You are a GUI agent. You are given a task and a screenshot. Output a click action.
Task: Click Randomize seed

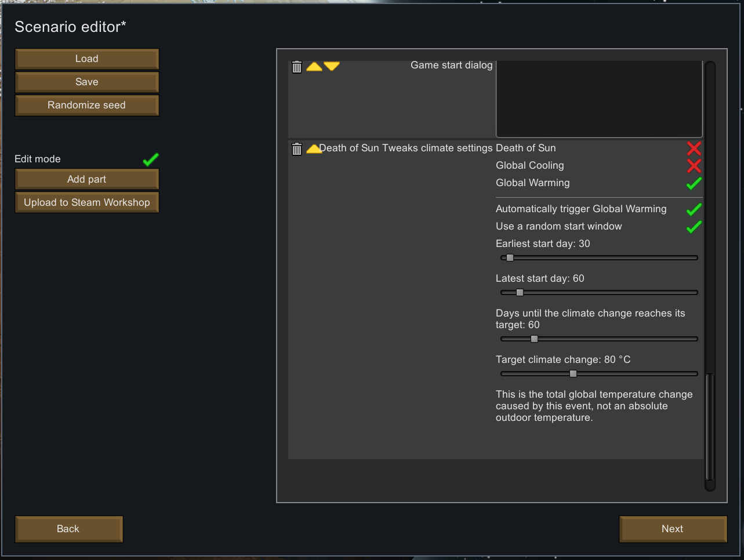pyautogui.click(x=87, y=105)
